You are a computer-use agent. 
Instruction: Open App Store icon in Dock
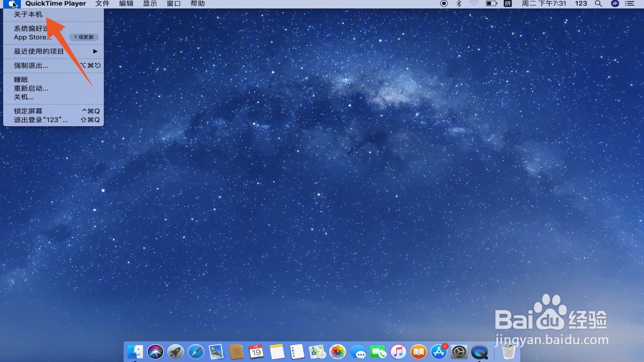(439, 352)
